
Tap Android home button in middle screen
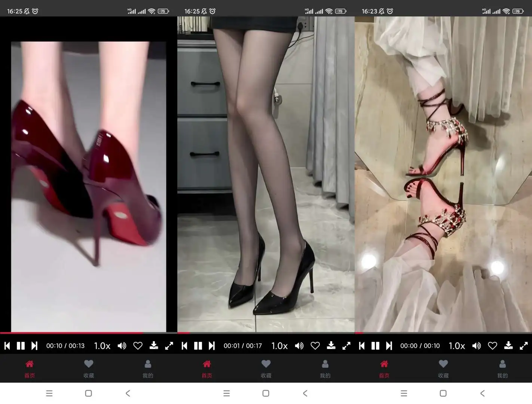pyautogui.click(x=266, y=393)
